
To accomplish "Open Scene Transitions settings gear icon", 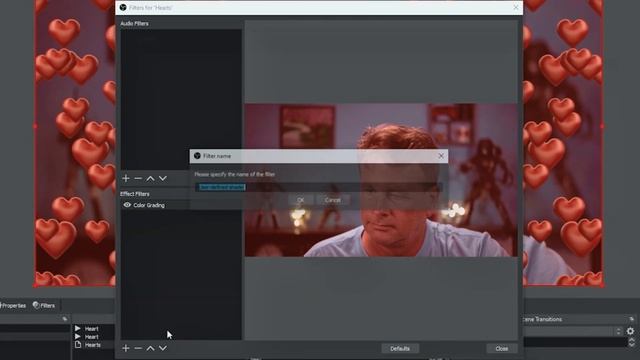I will point(630,331).
